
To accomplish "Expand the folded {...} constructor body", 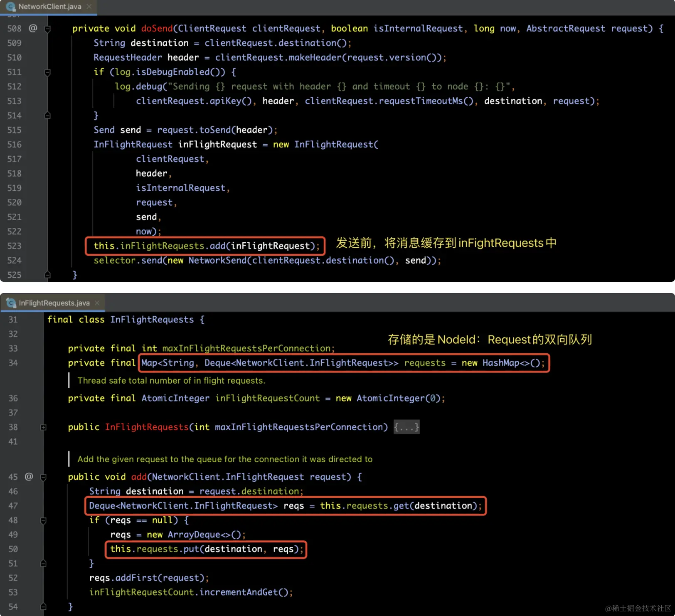I will click(406, 427).
